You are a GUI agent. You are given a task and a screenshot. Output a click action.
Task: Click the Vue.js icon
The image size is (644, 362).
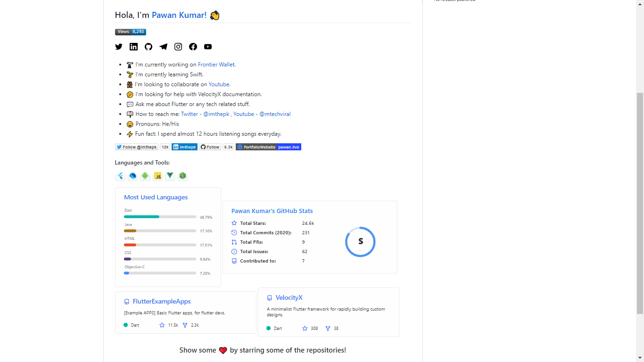170,175
